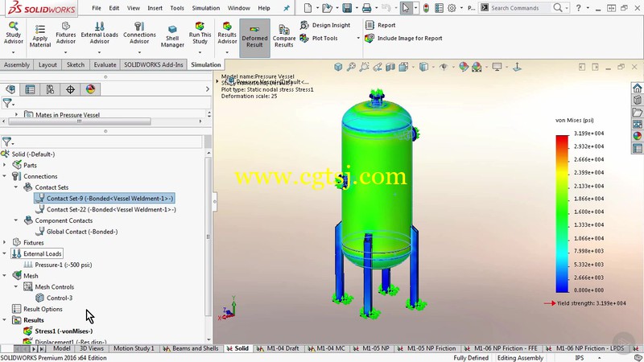
Task: Open the DisplayManager tab
Action: (x=90, y=89)
